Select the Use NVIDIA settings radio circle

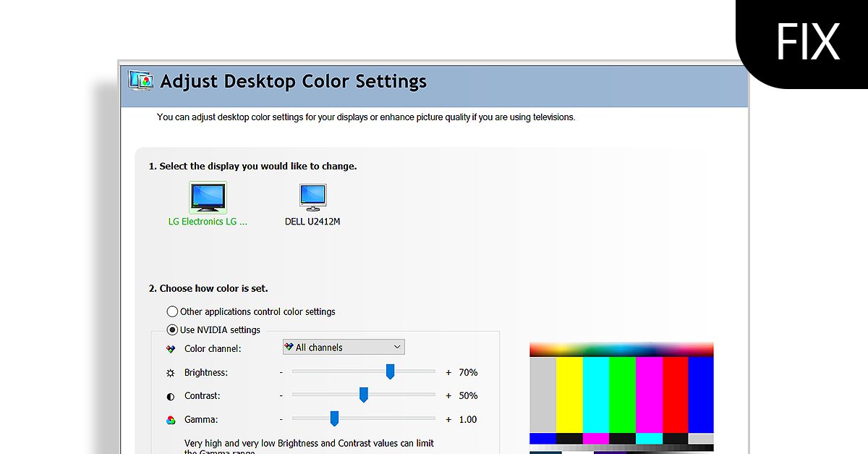172,329
